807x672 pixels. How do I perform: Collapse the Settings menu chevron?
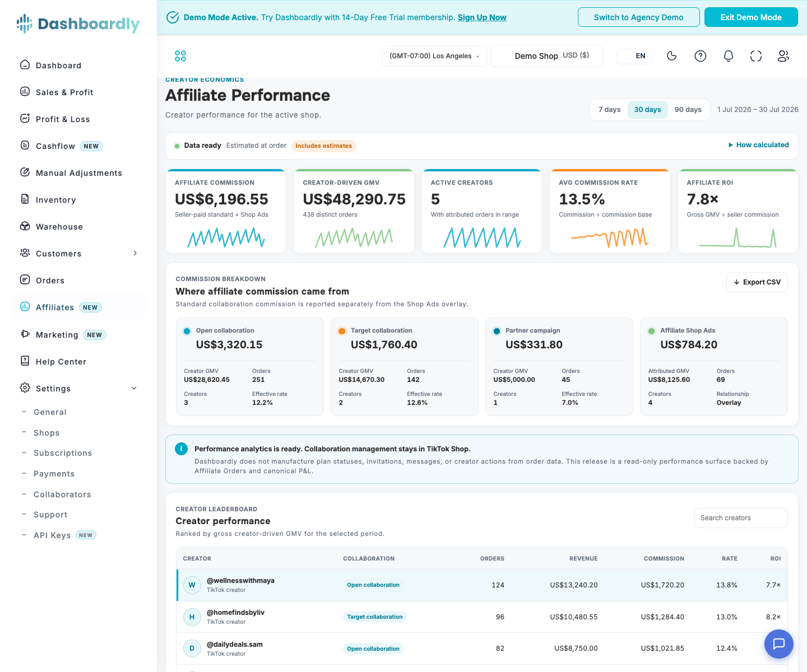coord(134,388)
